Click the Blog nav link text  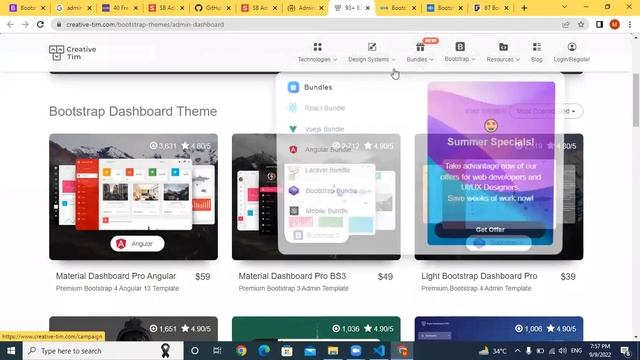(x=537, y=60)
